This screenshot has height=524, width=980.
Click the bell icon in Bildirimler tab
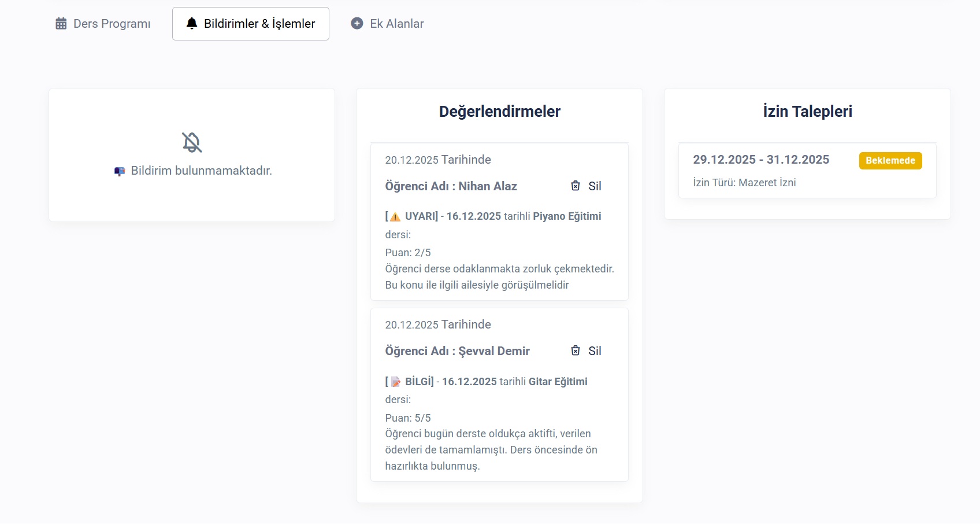(192, 24)
